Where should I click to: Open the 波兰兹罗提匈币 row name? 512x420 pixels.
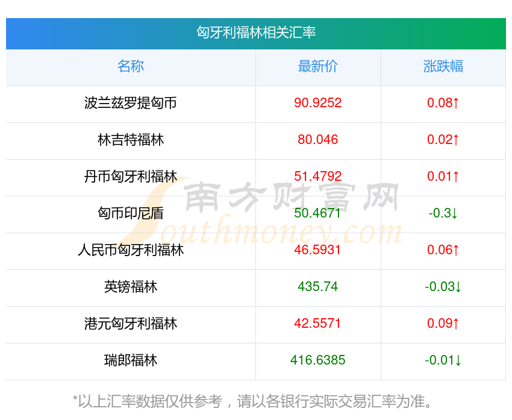pyautogui.click(x=131, y=103)
